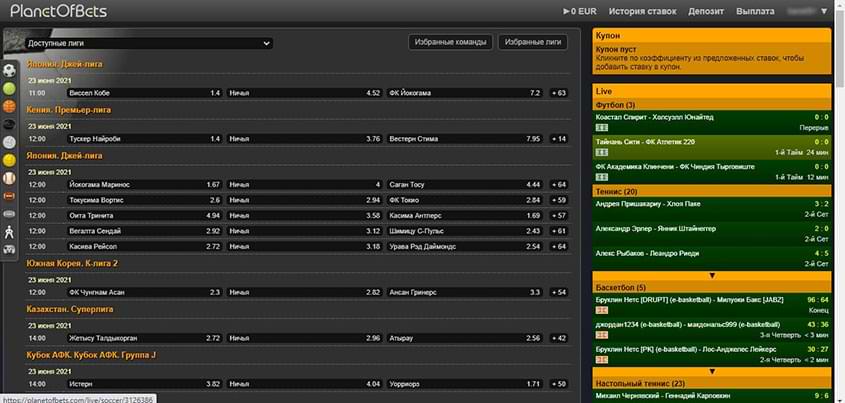Open Казахстан. Суперлига league heading
845x403 pixels.
click(x=70, y=309)
